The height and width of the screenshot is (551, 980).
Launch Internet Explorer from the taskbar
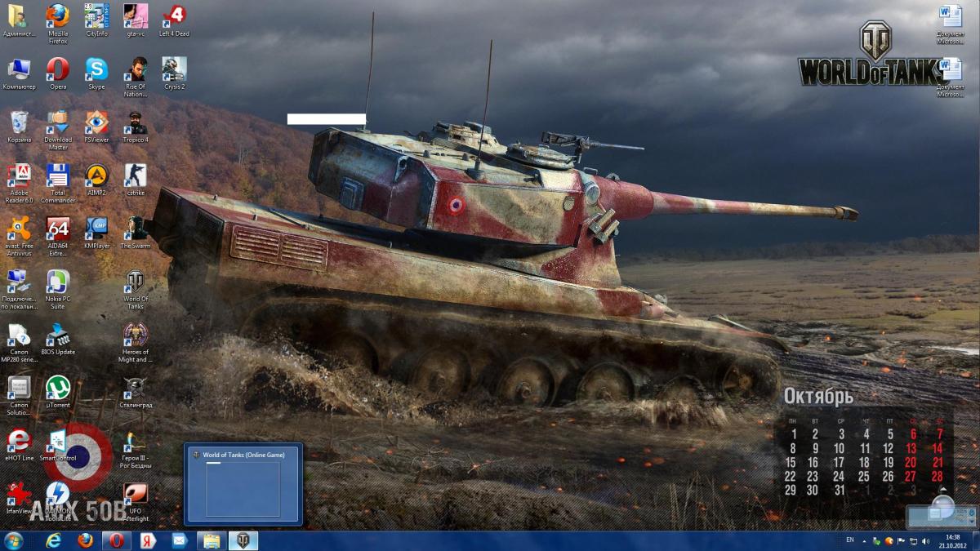click(55, 540)
